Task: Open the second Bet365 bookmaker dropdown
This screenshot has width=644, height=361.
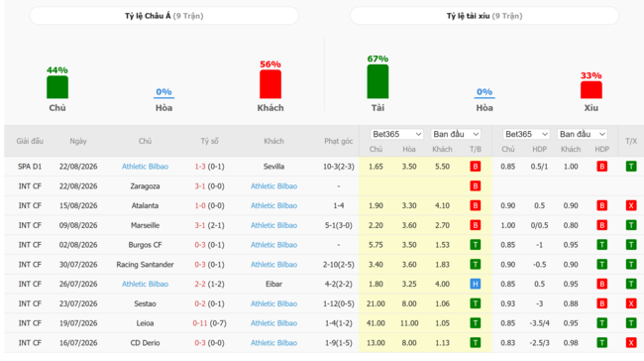Action: pos(526,134)
